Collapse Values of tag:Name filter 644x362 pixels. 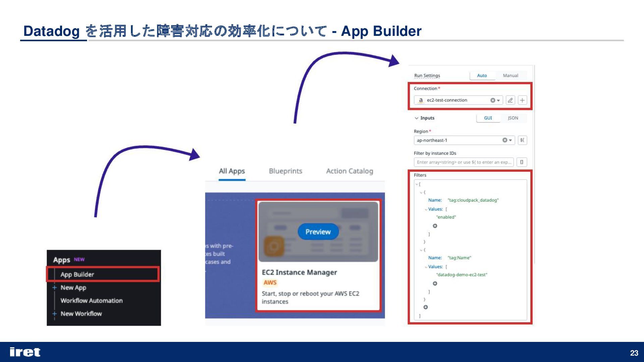[426, 267]
